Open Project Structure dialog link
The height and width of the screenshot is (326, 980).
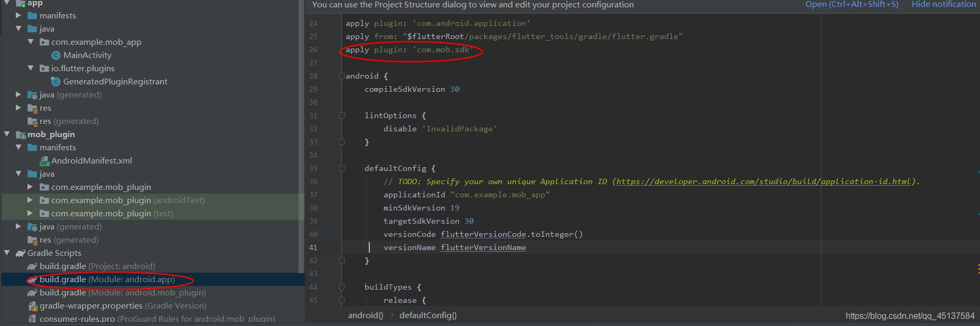852,4
